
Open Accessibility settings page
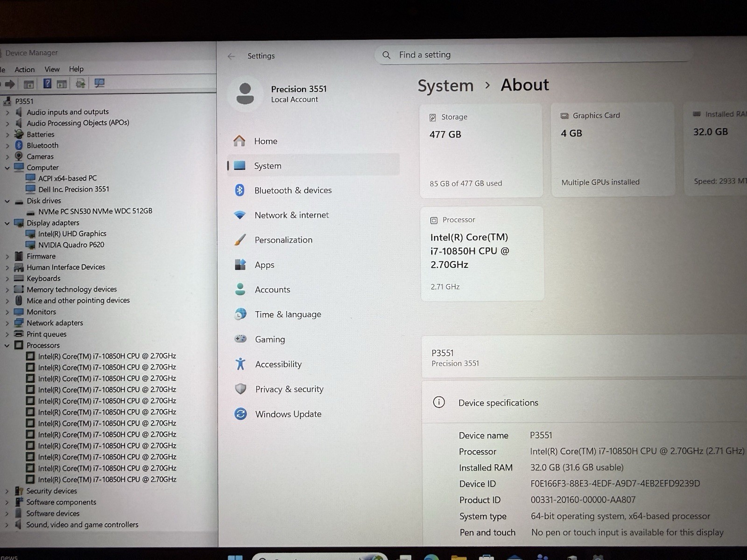pyautogui.click(x=313, y=364)
